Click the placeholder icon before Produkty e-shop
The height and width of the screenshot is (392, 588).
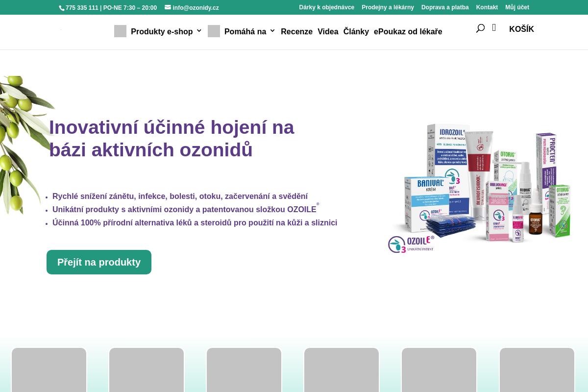(x=120, y=31)
